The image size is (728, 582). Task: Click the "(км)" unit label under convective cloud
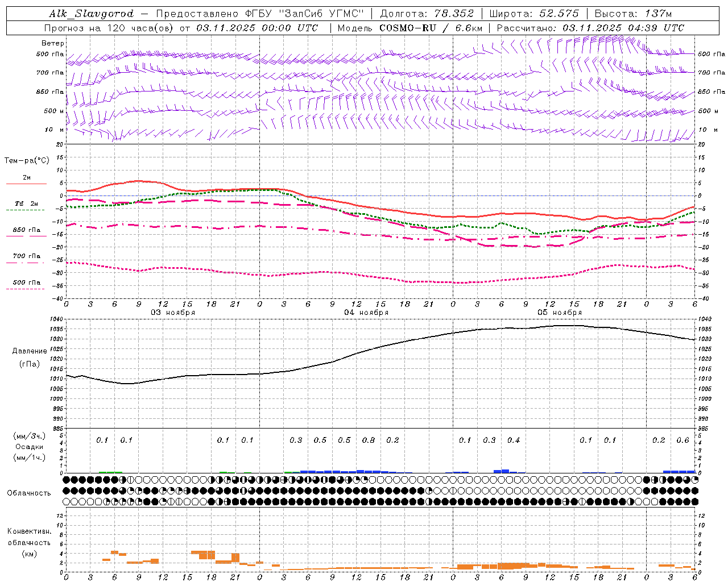29,554
